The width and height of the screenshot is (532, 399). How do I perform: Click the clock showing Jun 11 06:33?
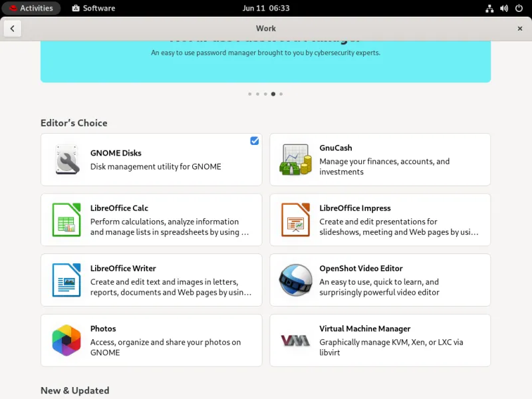point(266,8)
